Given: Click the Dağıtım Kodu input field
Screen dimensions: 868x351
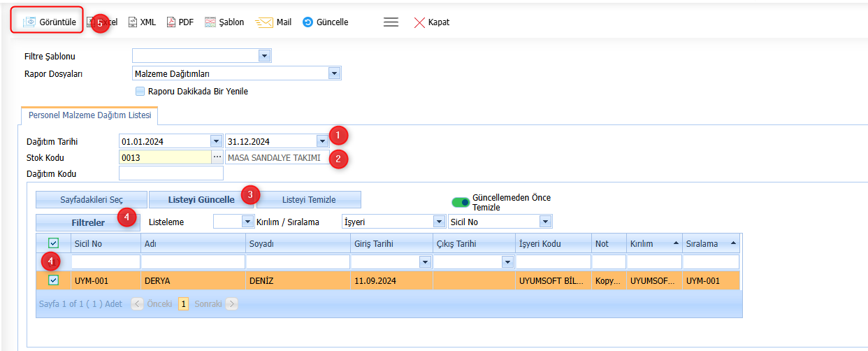Looking at the screenshot, I should point(171,173).
